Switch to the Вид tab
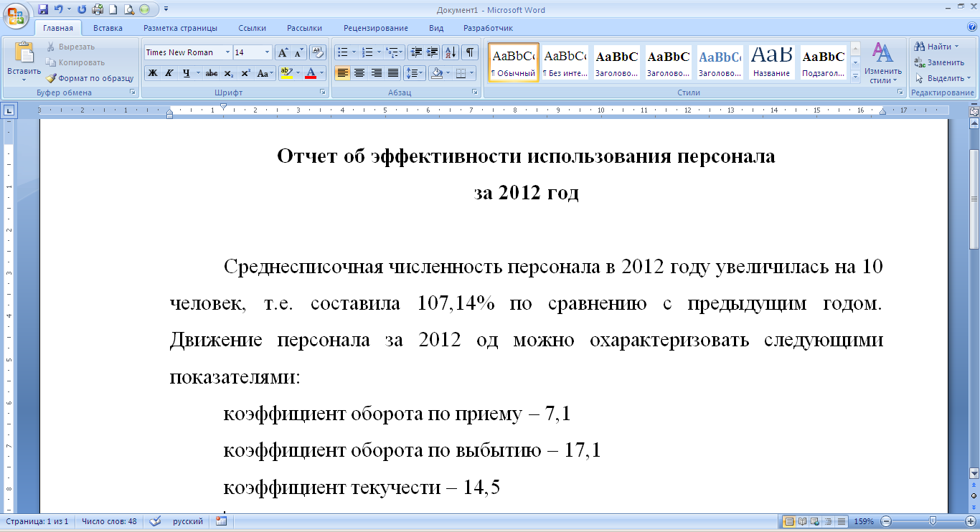 436,28
